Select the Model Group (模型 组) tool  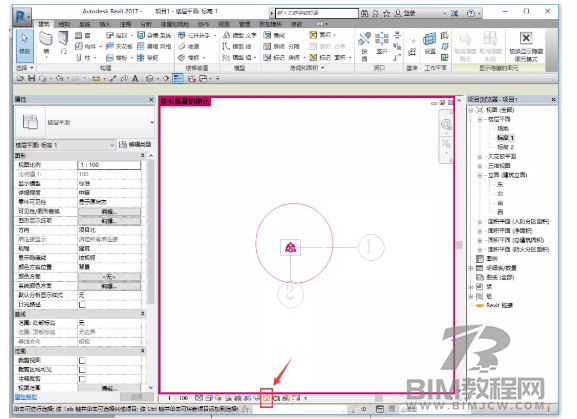point(239,57)
